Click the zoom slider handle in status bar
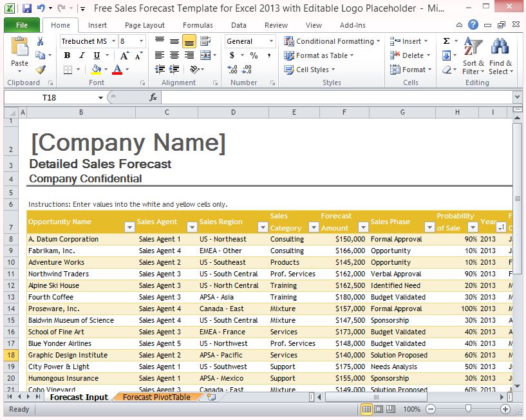Image resolution: width=526 pixels, height=420 pixels. click(x=468, y=409)
